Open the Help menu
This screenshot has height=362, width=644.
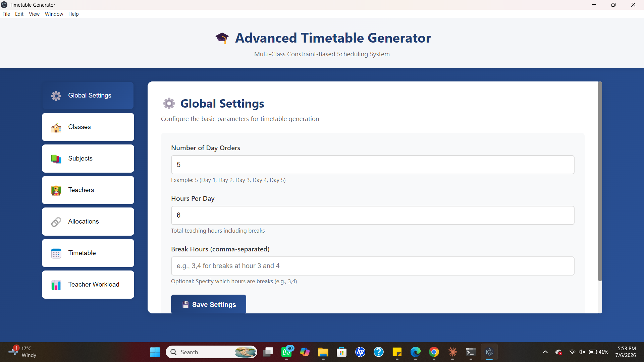click(73, 14)
